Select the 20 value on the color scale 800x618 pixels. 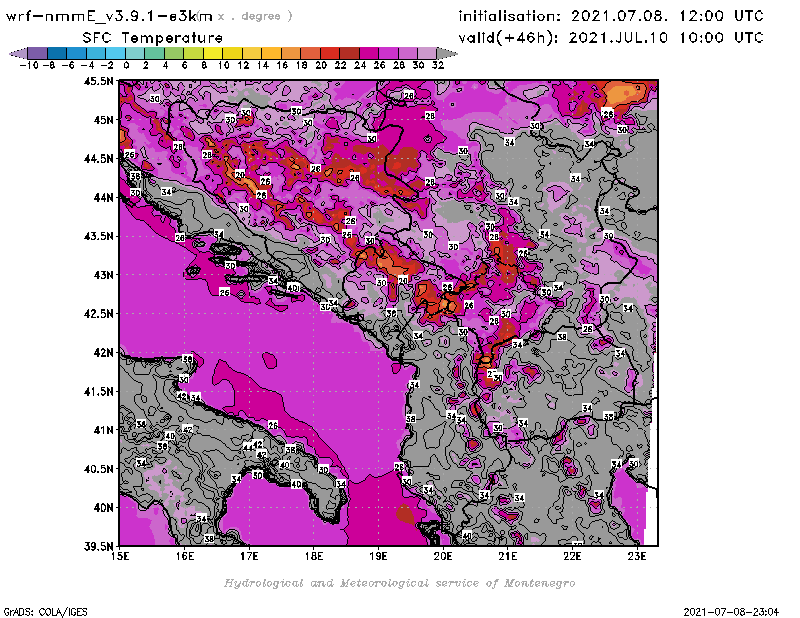coord(321,65)
